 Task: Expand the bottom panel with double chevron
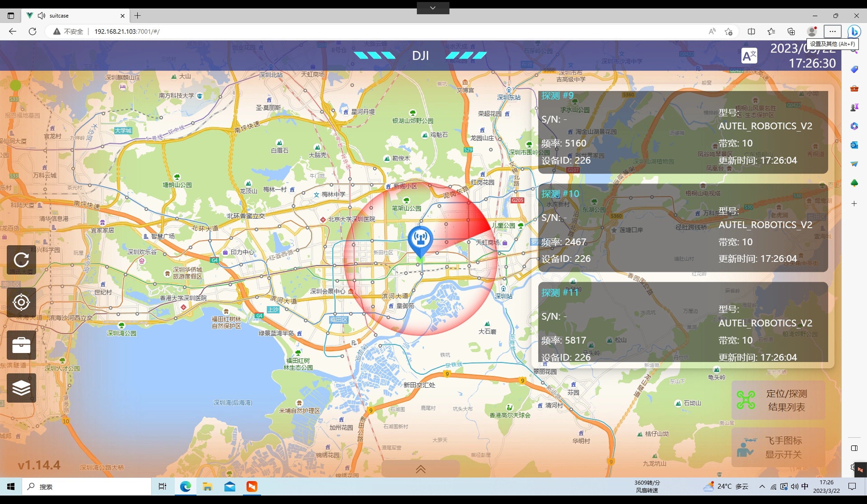coord(420,469)
